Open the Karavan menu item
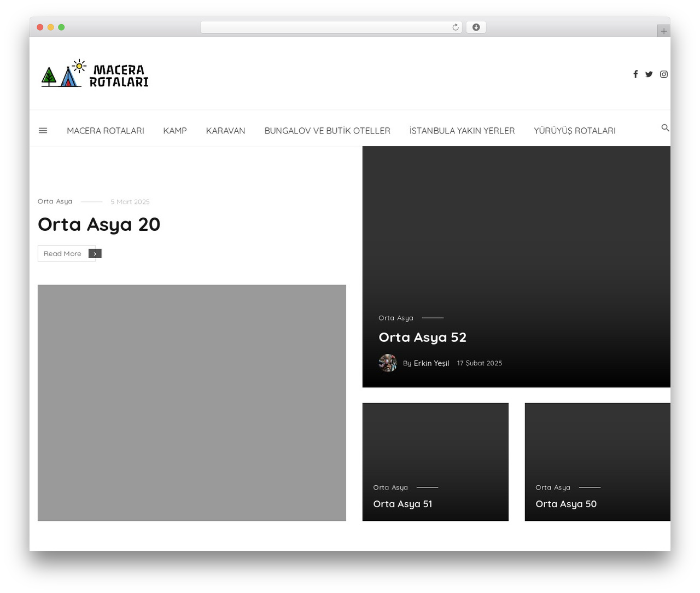Viewport: 700px width, 593px height. [225, 131]
